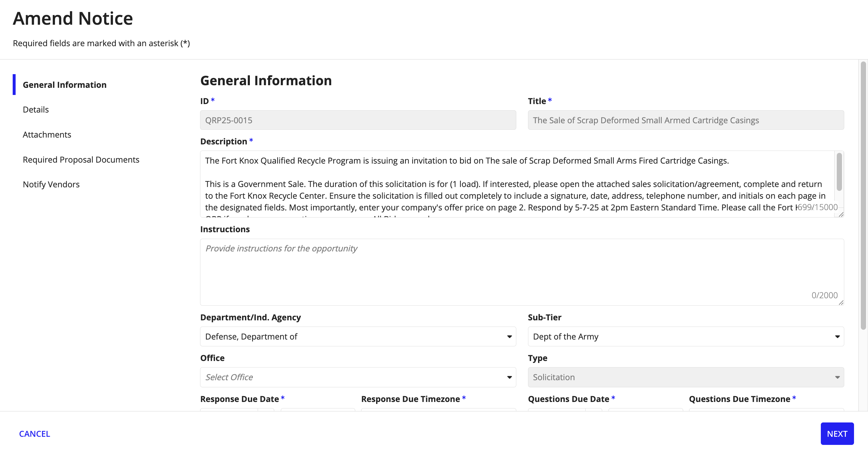Viewport: 868px width, 454px height.
Task: Click the 'General Information' heading text
Action: 266,81
